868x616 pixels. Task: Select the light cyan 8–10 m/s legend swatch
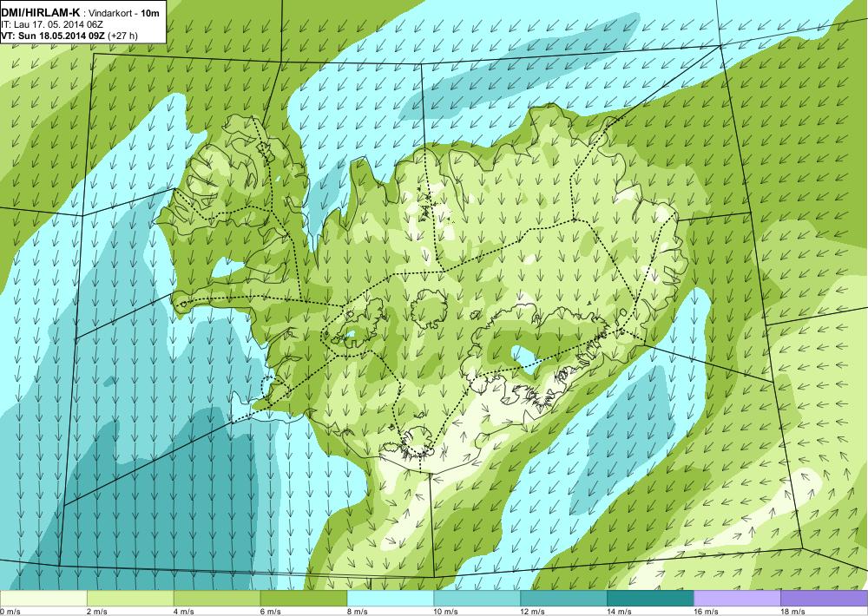[391, 599]
